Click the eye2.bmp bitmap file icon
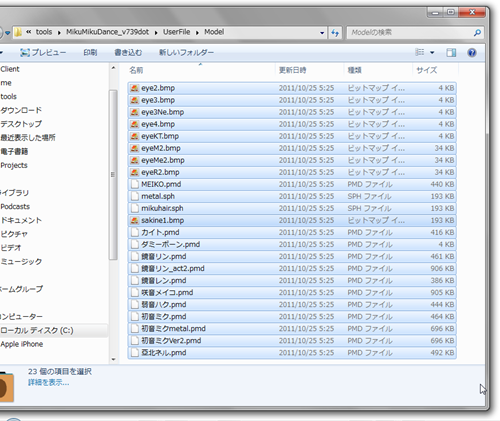The width and height of the screenshot is (500, 421). (134, 88)
